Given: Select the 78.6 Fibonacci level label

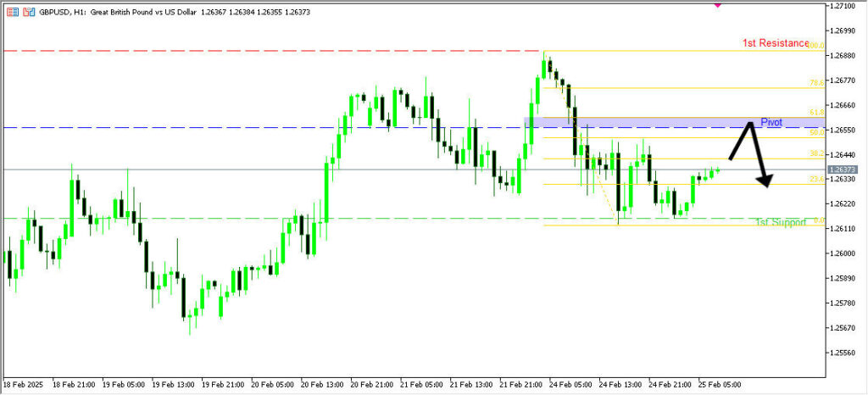Looking at the screenshot, I should tap(816, 83).
